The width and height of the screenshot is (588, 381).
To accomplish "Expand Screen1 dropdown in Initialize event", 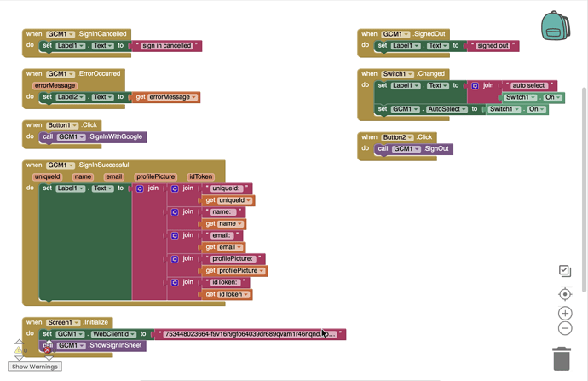I will point(63,322).
